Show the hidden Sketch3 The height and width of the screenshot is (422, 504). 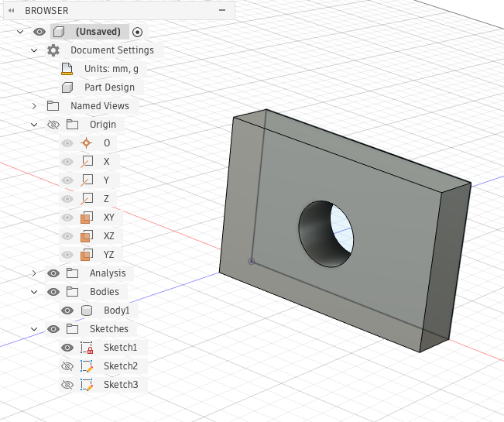(67, 385)
